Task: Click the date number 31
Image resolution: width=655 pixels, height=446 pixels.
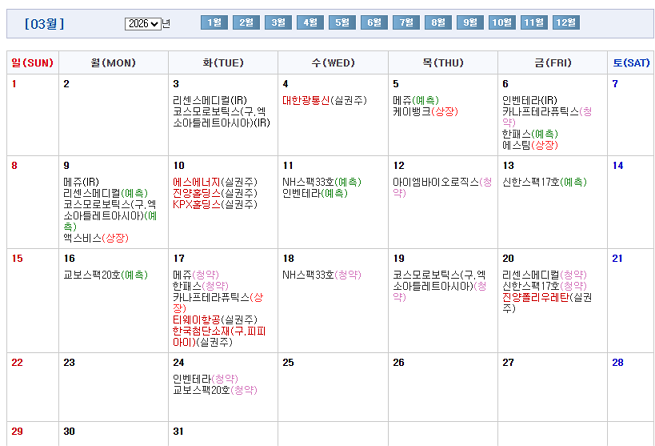Action: 178,431
